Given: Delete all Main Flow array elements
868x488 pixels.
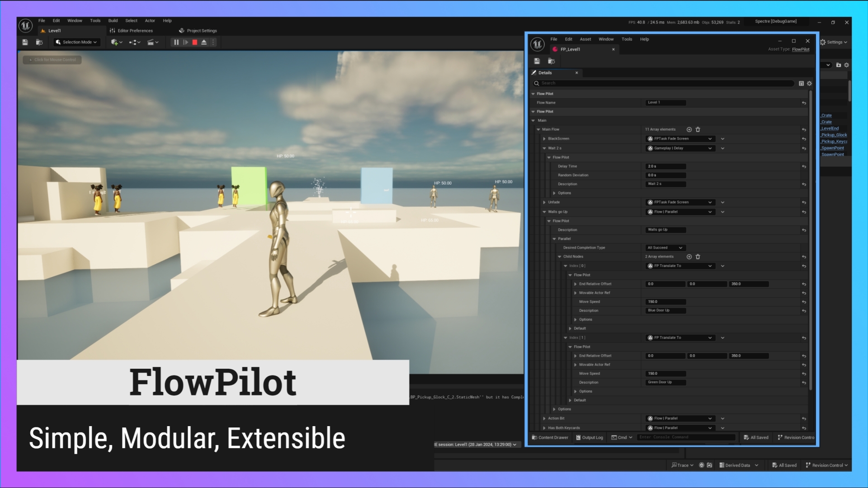Looking at the screenshot, I should coord(698,130).
